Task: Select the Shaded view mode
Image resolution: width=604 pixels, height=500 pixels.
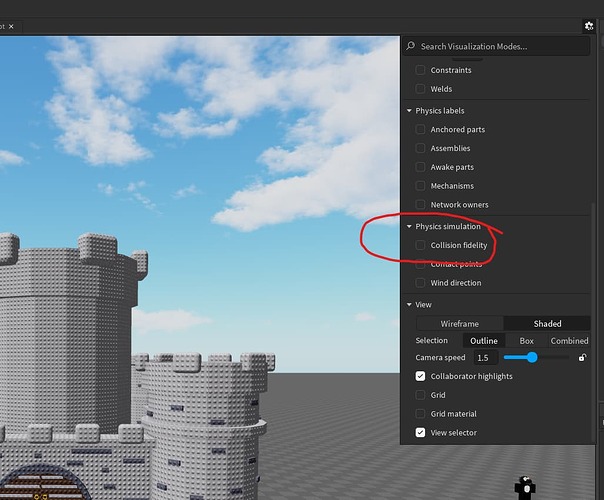Action: [x=547, y=324]
